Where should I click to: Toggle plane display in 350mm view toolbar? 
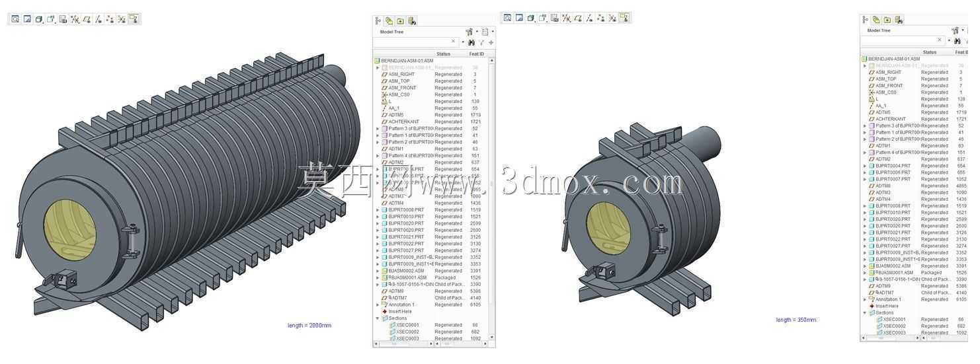[578, 18]
